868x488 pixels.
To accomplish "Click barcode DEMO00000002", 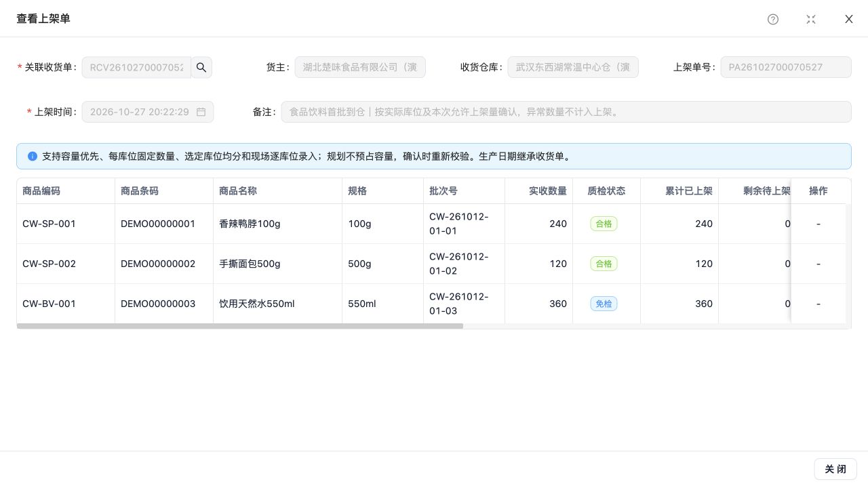I will coord(158,264).
